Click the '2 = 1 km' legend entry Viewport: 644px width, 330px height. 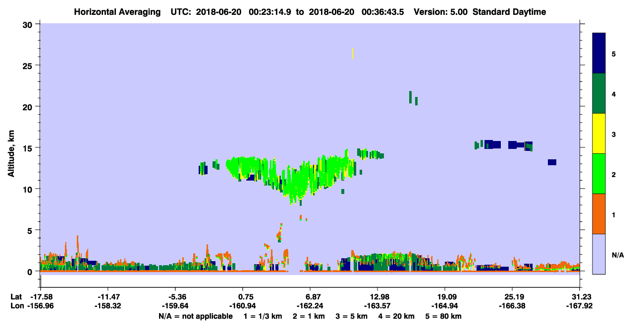point(310,316)
